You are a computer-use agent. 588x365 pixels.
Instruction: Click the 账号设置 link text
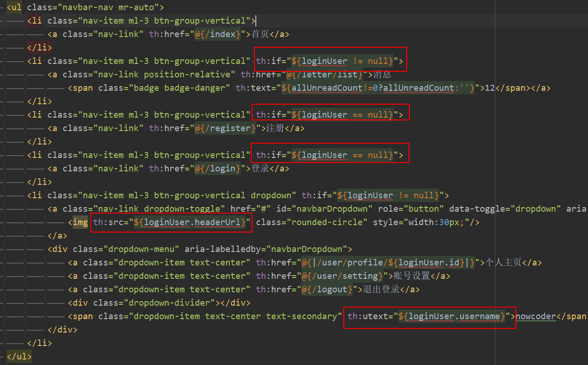coord(412,276)
